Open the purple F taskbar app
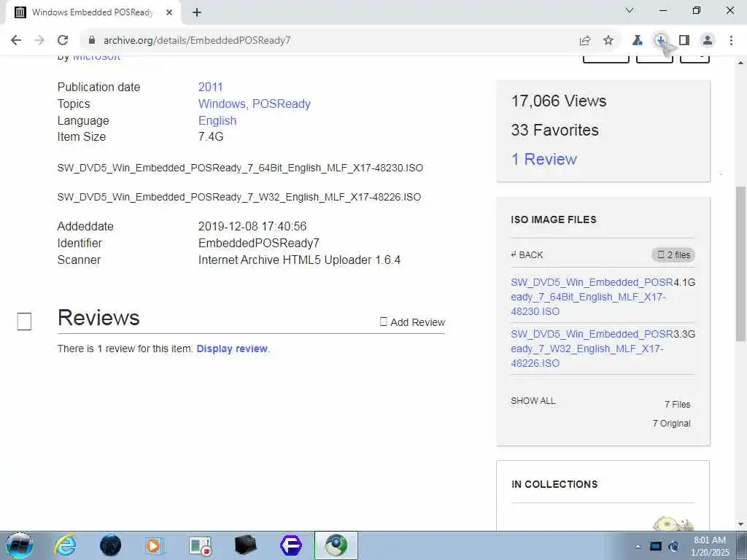 [290, 545]
